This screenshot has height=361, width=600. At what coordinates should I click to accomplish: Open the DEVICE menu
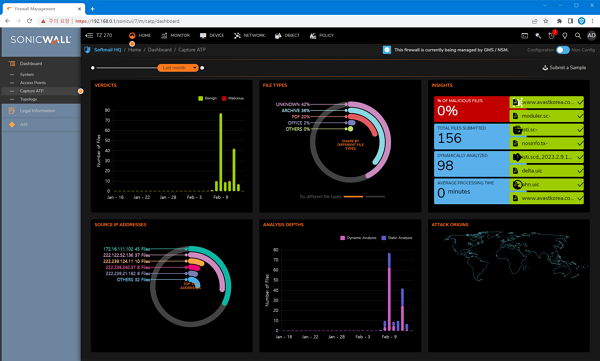coord(212,35)
